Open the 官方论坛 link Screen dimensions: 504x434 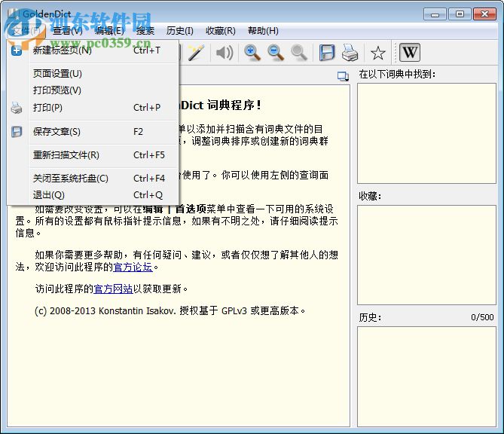133,267
